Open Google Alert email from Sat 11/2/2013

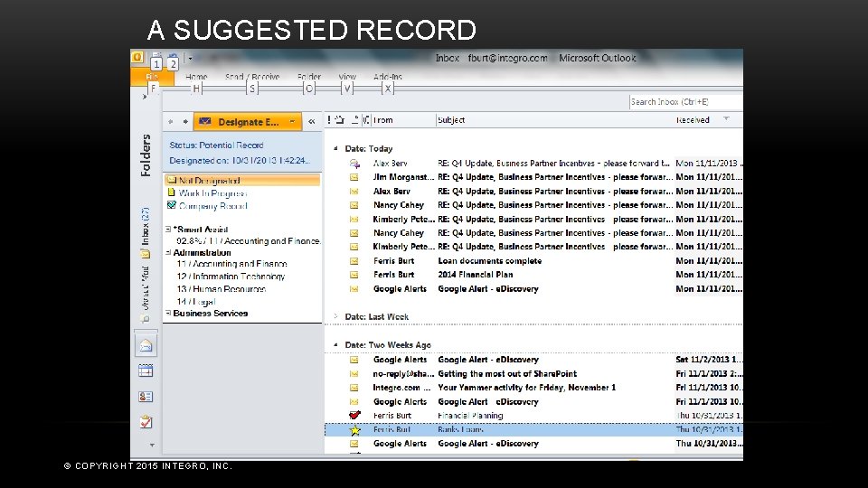pos(533,360)
